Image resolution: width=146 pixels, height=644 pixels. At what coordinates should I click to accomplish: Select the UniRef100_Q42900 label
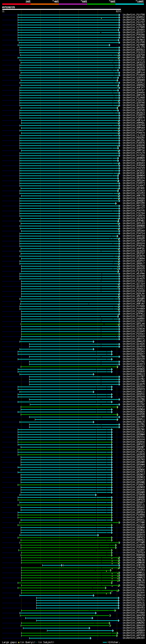[x=134, y=593]
